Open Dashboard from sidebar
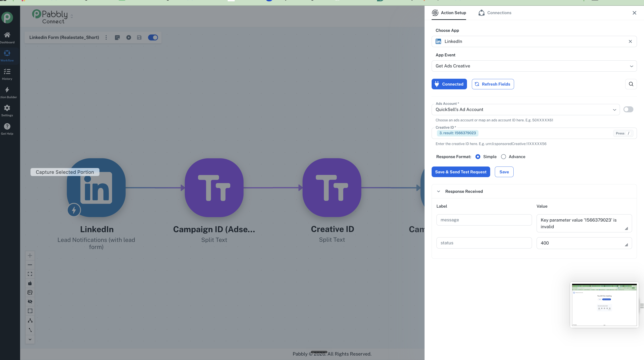Screen dimensions: 644x360 pyautogui.click(x=7, y=38)
